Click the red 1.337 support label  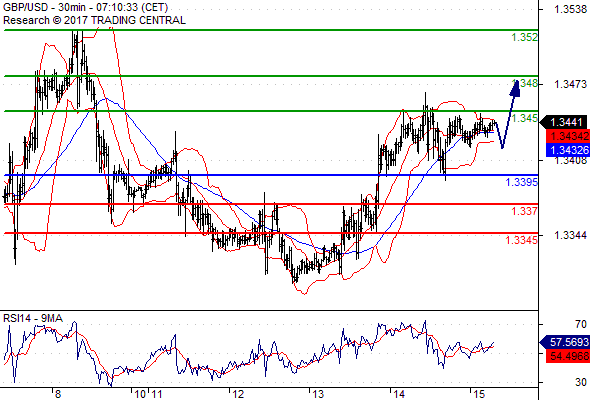coord(525,211)
